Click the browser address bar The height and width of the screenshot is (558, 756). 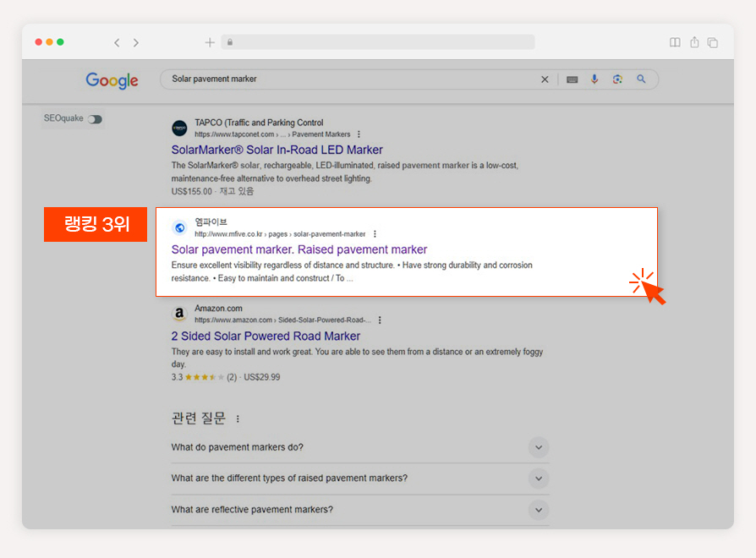click(x=378, y=42)
